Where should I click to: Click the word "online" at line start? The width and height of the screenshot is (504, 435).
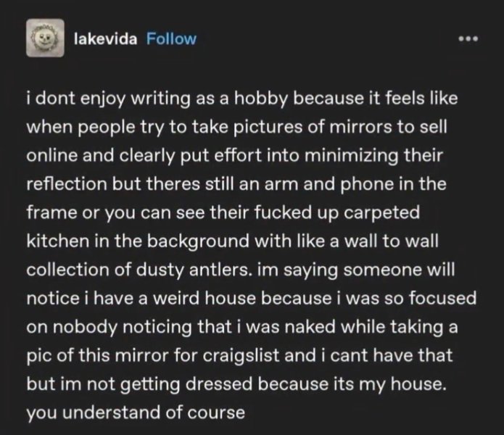(52, 155)
